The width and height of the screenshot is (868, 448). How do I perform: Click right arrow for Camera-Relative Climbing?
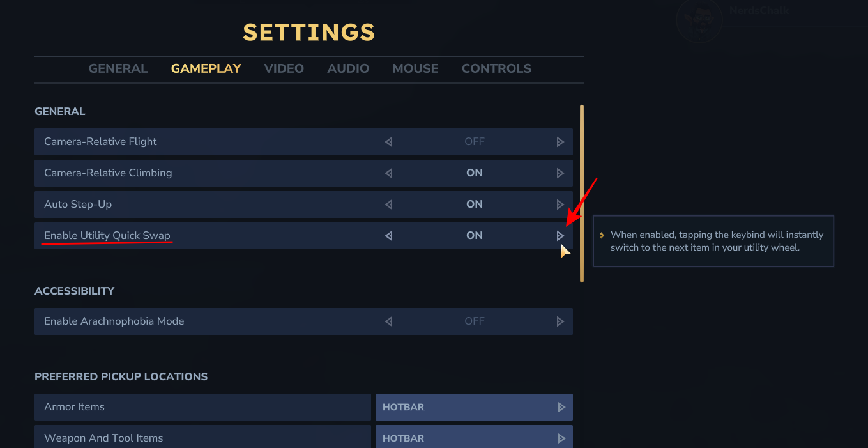point(560,173)
